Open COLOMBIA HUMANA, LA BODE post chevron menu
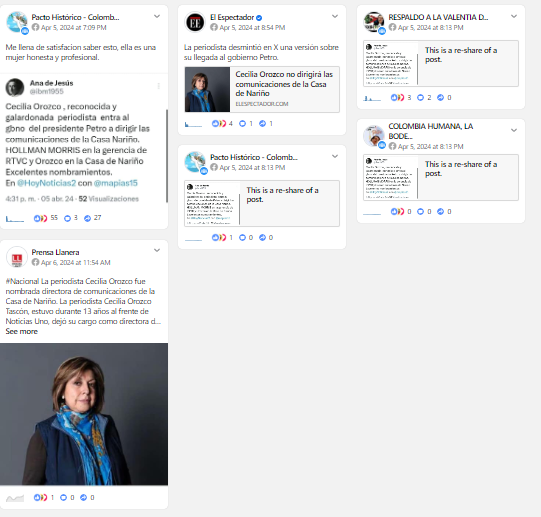 (514, 130)
